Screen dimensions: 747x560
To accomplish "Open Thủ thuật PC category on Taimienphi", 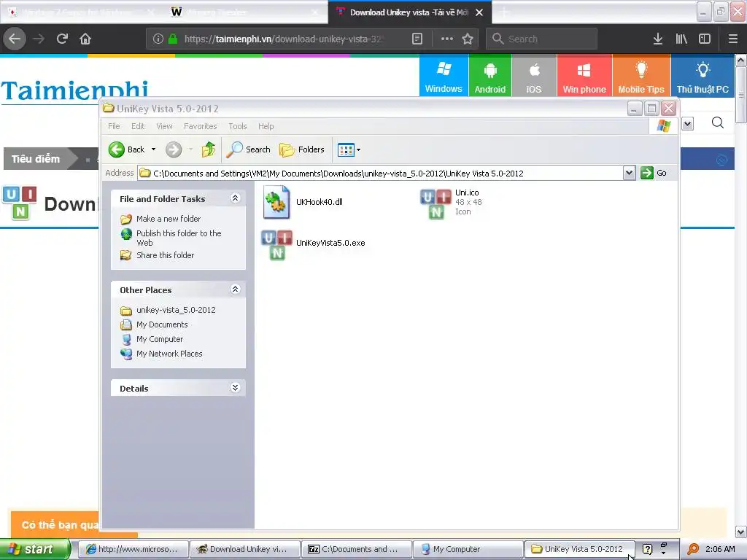I will point(703,76).
